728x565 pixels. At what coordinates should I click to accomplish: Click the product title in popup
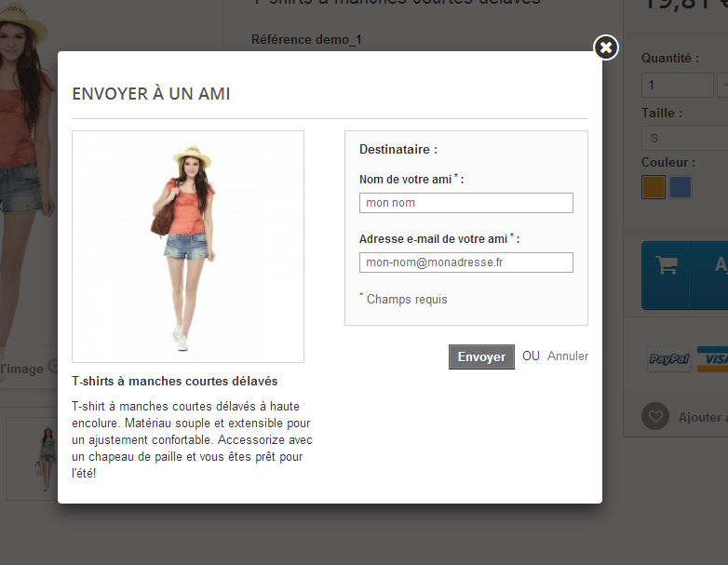[x=175, y=381]
